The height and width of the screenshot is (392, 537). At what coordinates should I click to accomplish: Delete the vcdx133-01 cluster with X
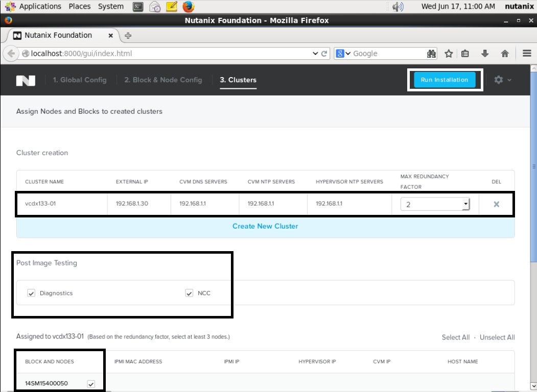496,204
